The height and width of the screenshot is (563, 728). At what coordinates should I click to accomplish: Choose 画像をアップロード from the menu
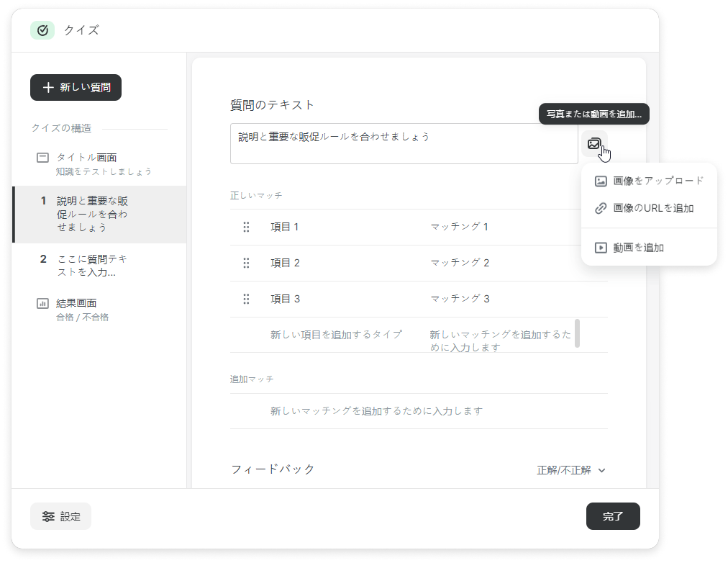(x=648, y=181)
